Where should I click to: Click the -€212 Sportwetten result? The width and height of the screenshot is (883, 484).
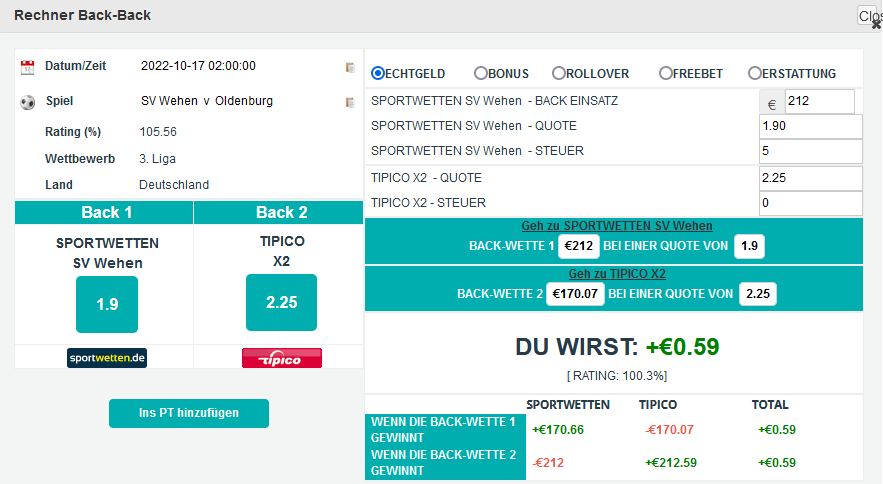(548, 463)
